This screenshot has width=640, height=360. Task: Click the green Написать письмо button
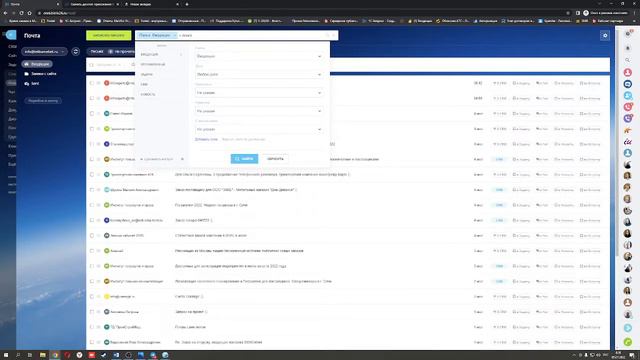click(109, 36)
